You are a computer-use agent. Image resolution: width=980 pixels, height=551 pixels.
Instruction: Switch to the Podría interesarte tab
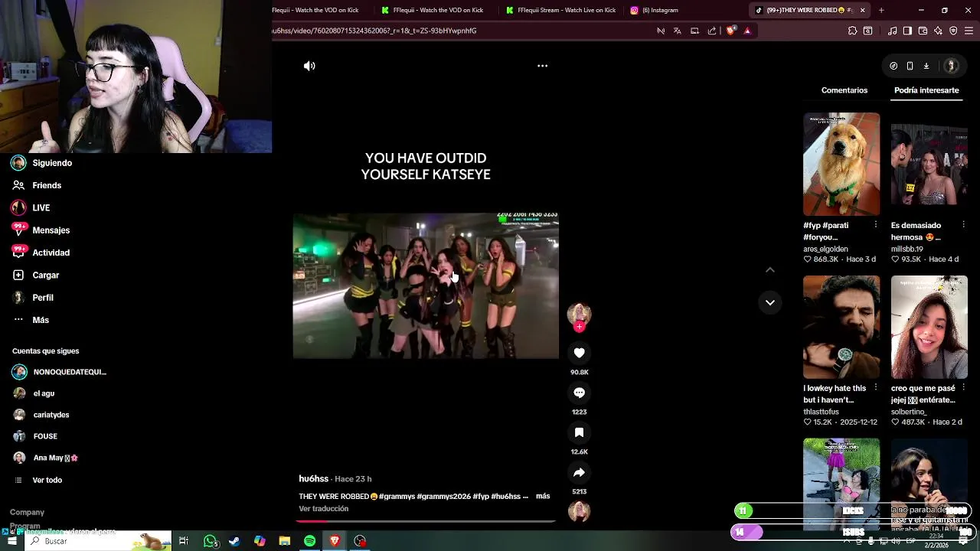tap(926, 90)
